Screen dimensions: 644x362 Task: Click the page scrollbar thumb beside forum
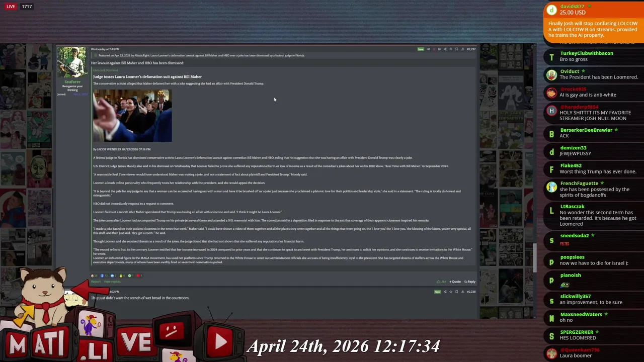[x=534, y=258]
